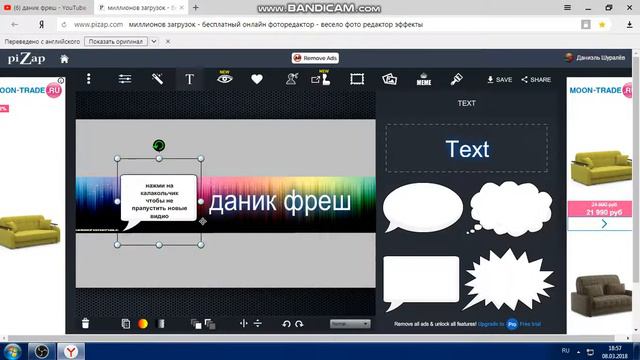Undo the last action
Image resolution: width=640 pixels, height=360 pixels.
click(x=286, y=324)
